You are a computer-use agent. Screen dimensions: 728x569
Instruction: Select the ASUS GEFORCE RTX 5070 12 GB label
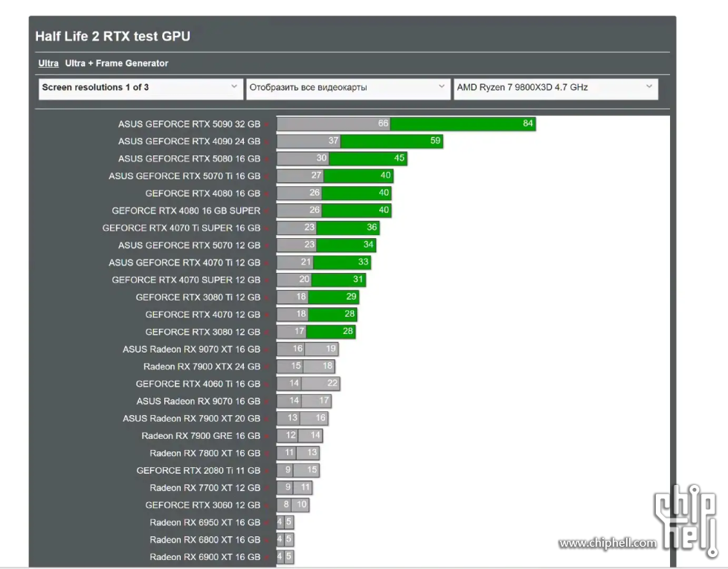pyautogui.click(x=189, y=245)
